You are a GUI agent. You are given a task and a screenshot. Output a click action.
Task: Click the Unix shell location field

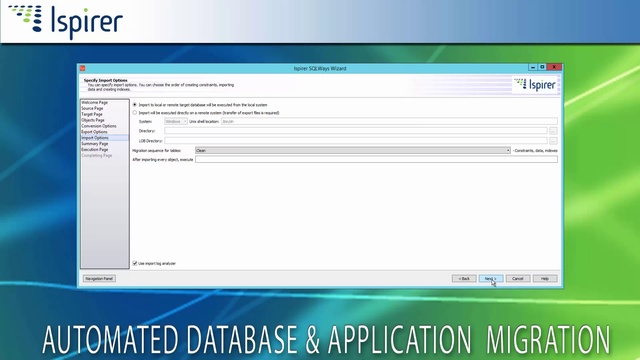(x=389, y=121)
